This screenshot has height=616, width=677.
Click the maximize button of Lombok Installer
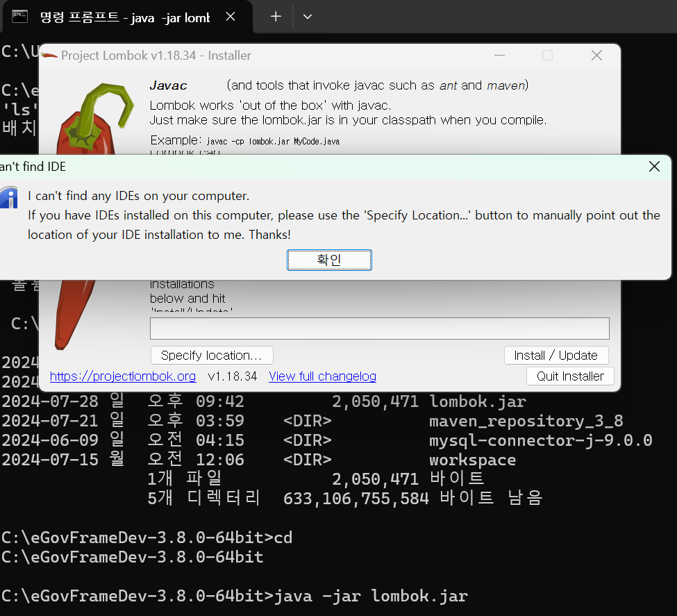click(547, 56)
